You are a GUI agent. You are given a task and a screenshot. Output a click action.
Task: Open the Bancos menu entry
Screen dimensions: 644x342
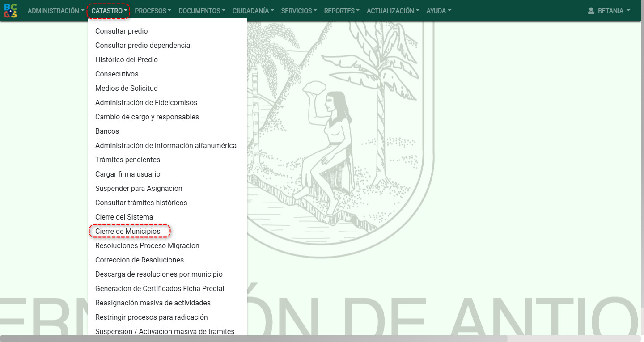[168, 131]
